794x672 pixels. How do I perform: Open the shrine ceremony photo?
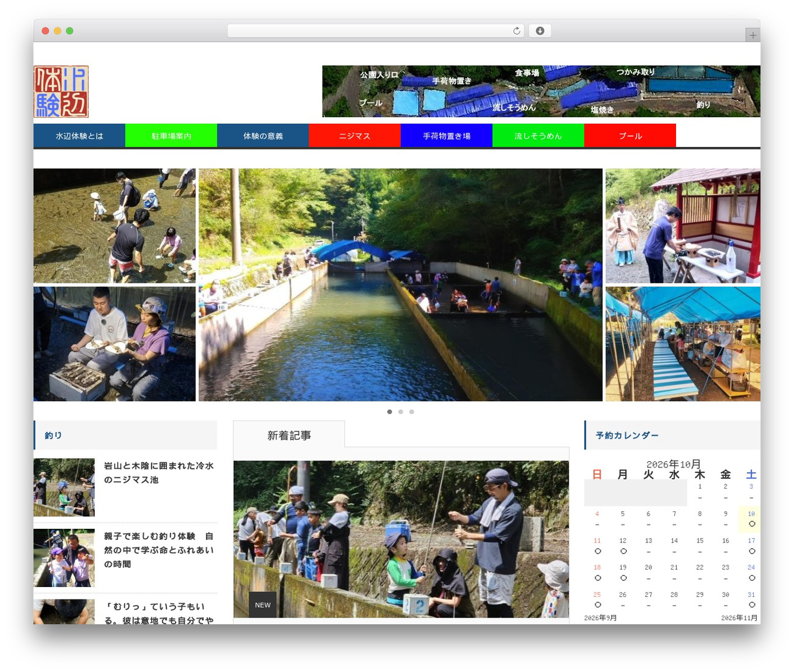683,226
